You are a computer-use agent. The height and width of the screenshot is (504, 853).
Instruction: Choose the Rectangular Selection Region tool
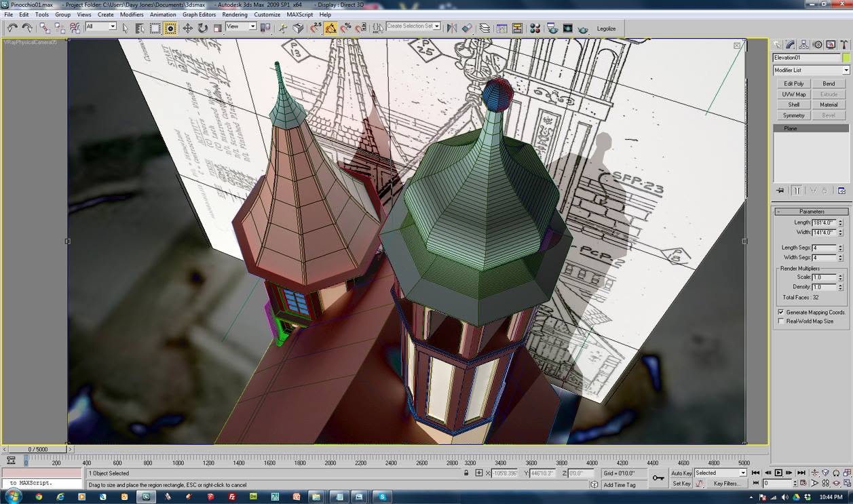pos(155,28)
